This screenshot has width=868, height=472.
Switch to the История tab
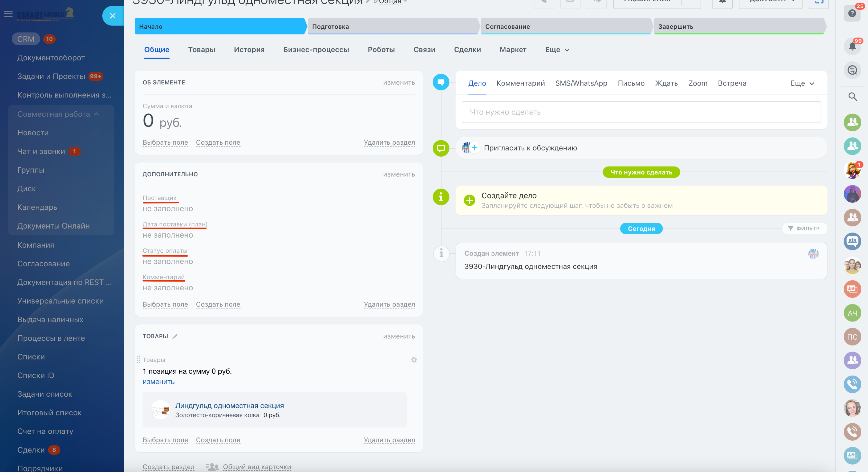click(x=249, y=50)
